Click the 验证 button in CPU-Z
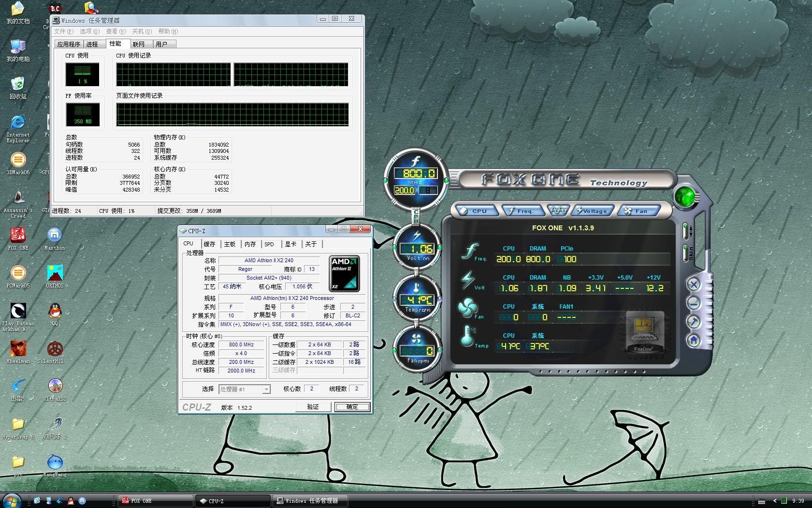812x508 pixels. tap(313, 407)
